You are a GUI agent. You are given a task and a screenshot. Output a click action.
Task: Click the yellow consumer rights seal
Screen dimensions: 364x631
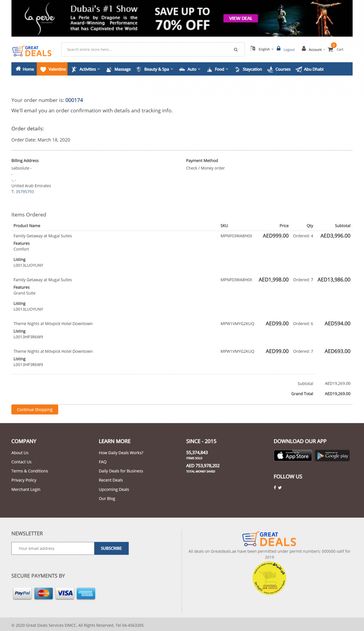(x=269, y=578)
